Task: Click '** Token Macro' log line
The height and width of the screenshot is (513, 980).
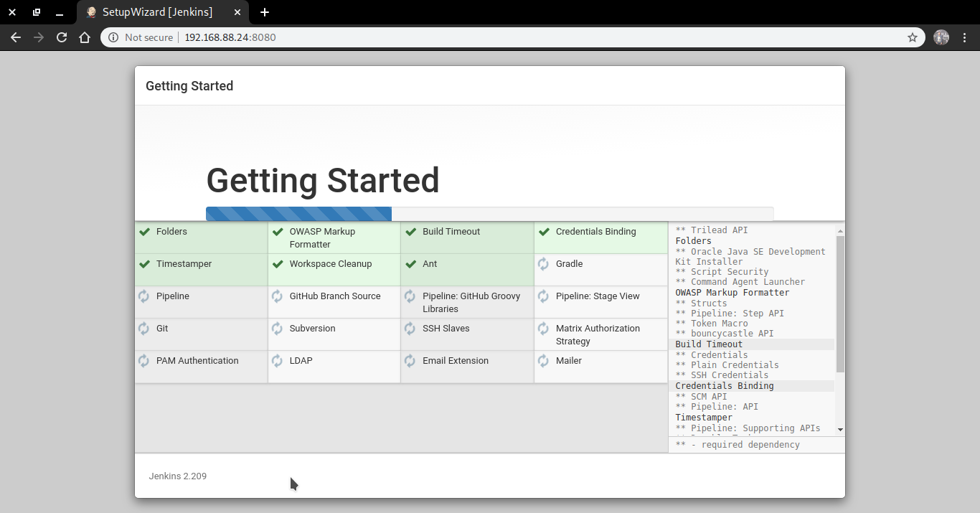Action: click(x=712, y=324)
